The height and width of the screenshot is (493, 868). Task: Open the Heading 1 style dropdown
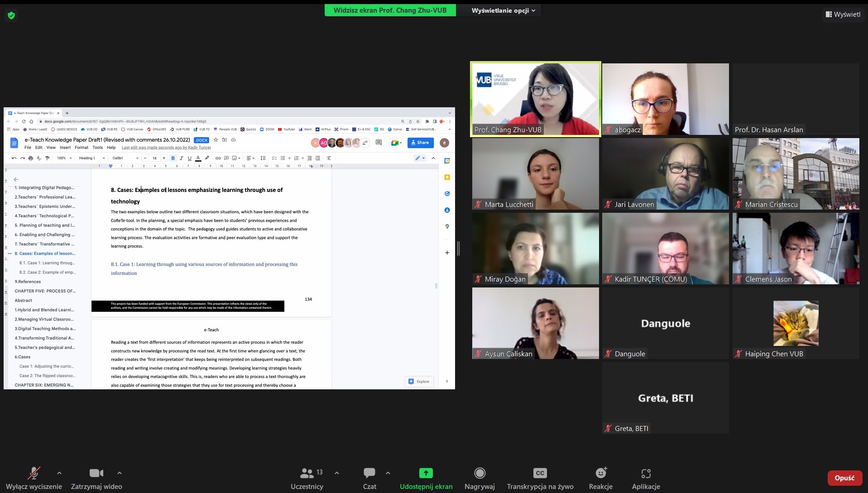tap(92, 158)
